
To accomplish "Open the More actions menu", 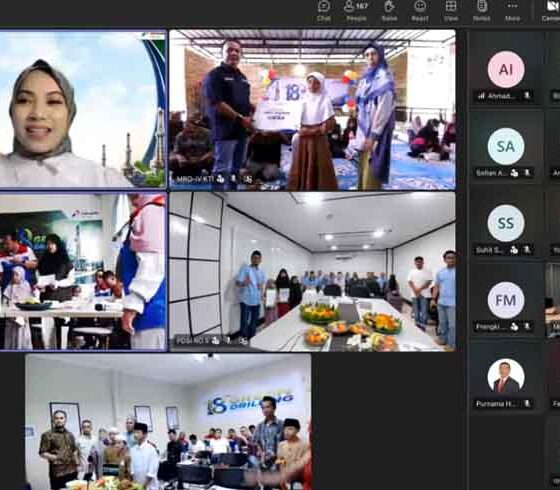I will tap(512, 11).
